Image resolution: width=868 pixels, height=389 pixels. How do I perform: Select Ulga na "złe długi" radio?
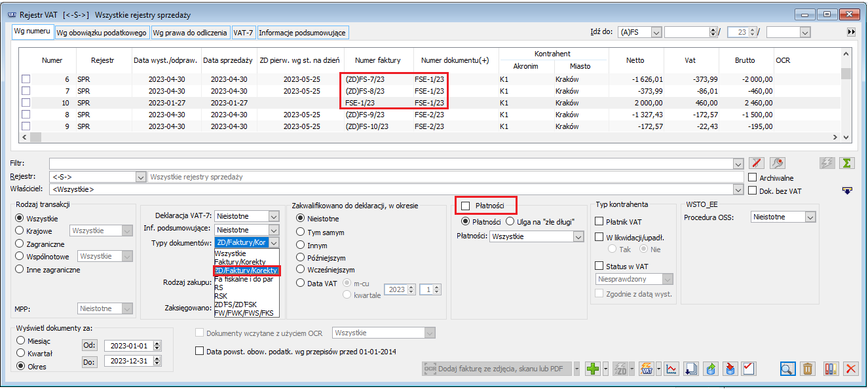click(x=510, y=221)
